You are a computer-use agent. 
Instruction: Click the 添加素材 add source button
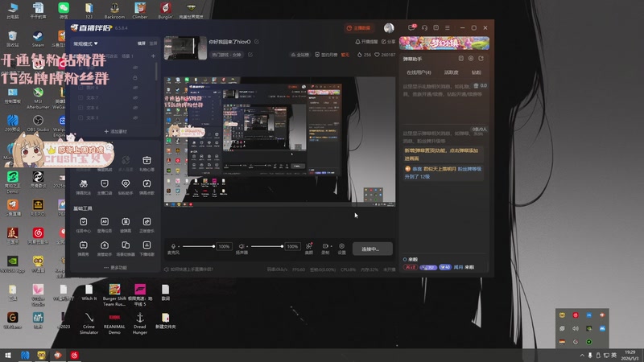(115, 132)
